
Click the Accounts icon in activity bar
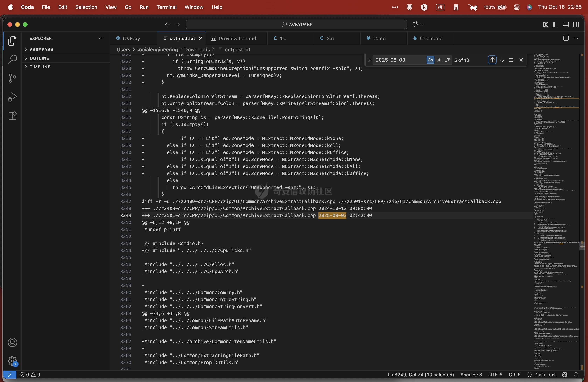[x=12, y=343]
